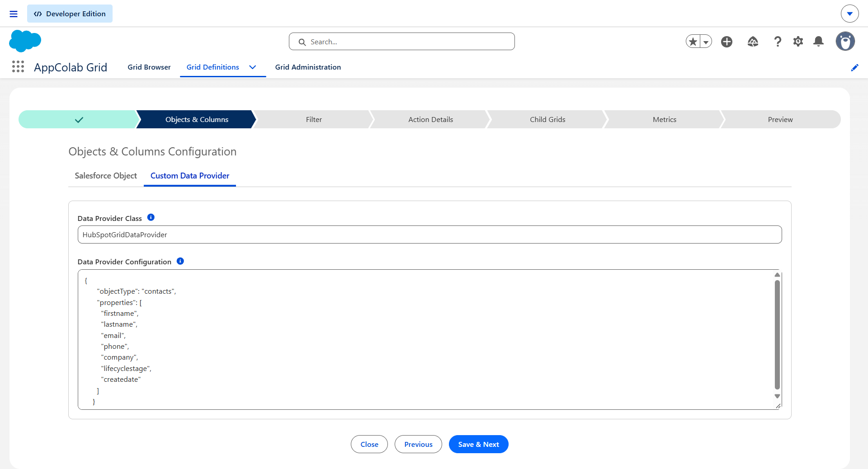Click the Favorites star icon
This screenshot has width=868, height=469.
(693, 42)
